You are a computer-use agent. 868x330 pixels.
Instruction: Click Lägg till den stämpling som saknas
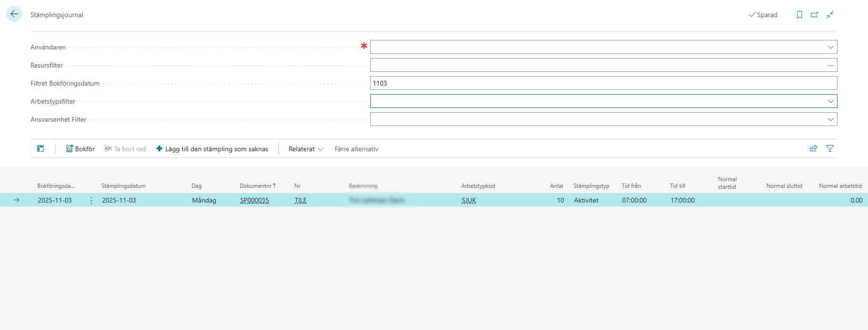(x=212, y=149)
